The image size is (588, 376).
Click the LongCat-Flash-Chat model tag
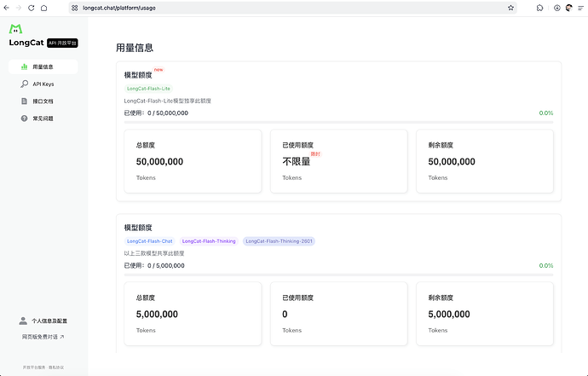pyautogui.click(x=150, y=241)
